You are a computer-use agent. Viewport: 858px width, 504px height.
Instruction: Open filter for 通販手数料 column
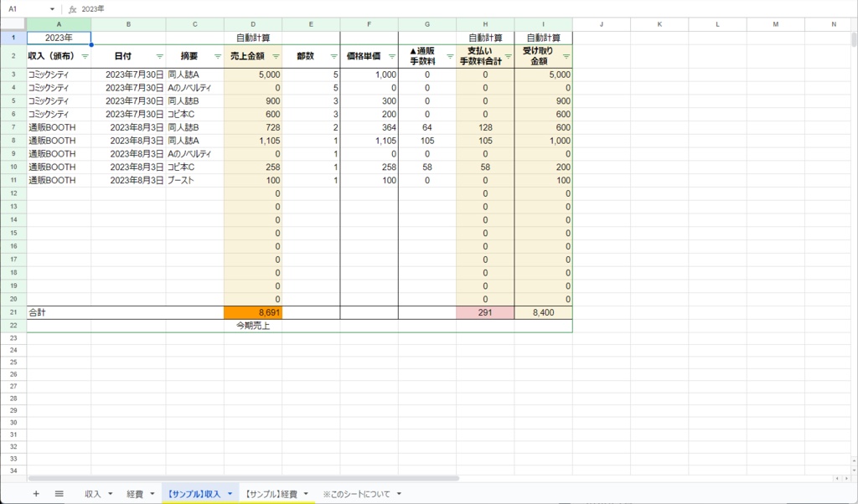pos(450,56)
